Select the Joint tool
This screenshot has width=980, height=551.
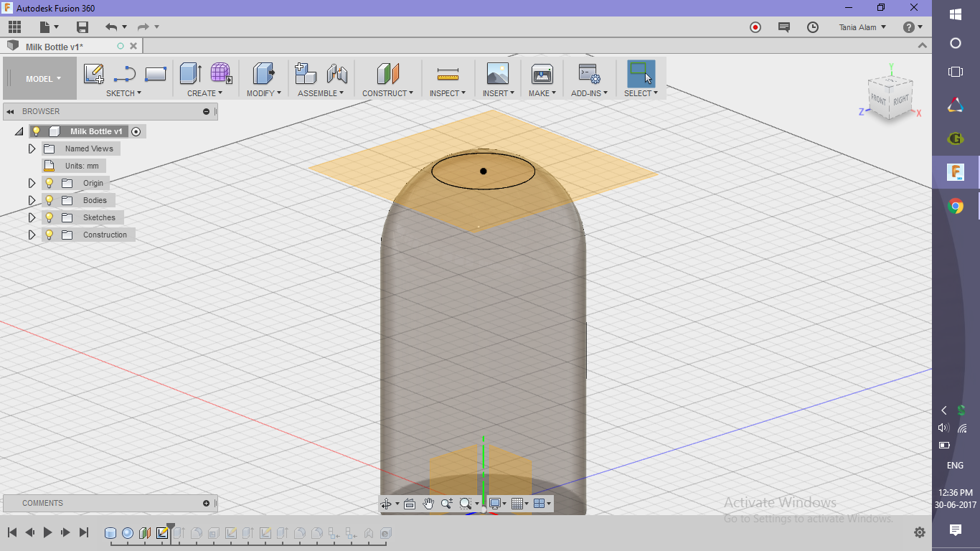[x=336, y=74]
